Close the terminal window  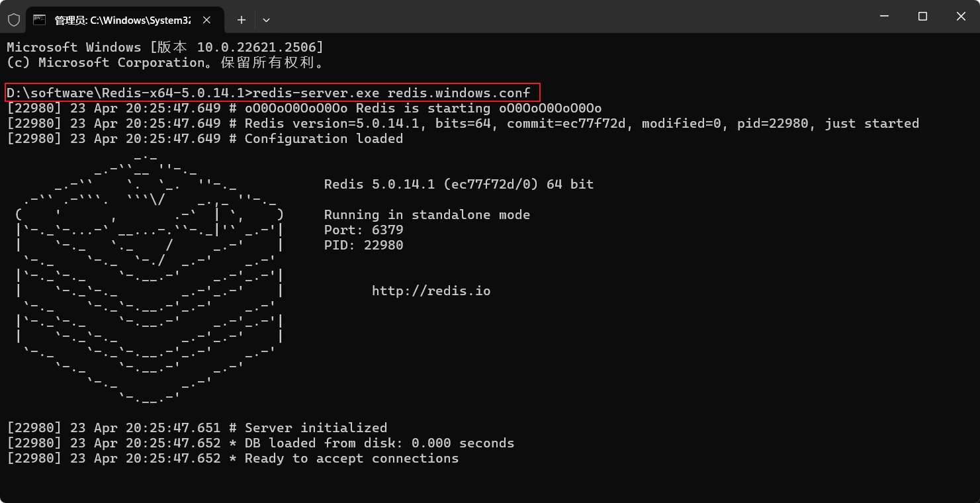pos(961,17)
